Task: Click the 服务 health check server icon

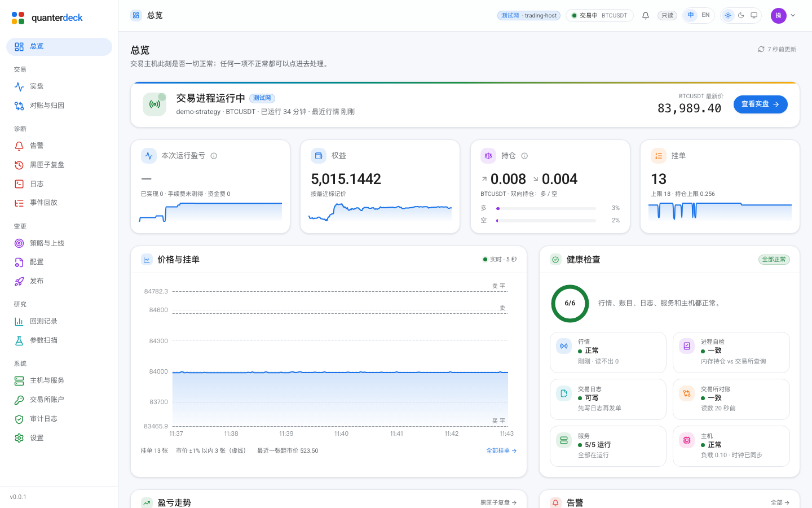Action: [564, 440]
